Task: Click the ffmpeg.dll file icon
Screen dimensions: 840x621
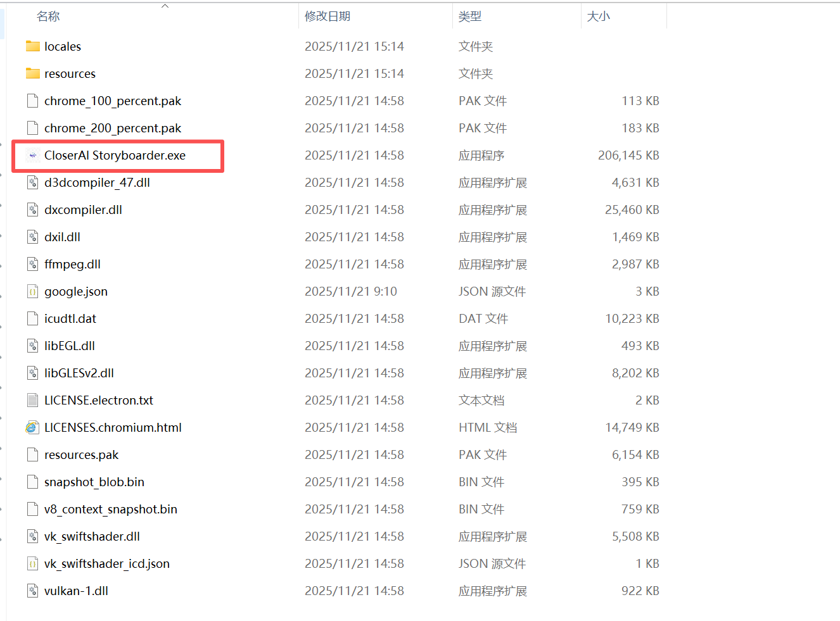Action: pos(33,264)
